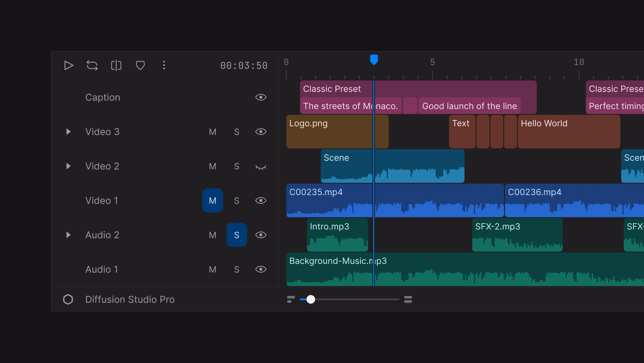
Task: Click the Diffusion Studio Pro label
Action: click(130, 299)
